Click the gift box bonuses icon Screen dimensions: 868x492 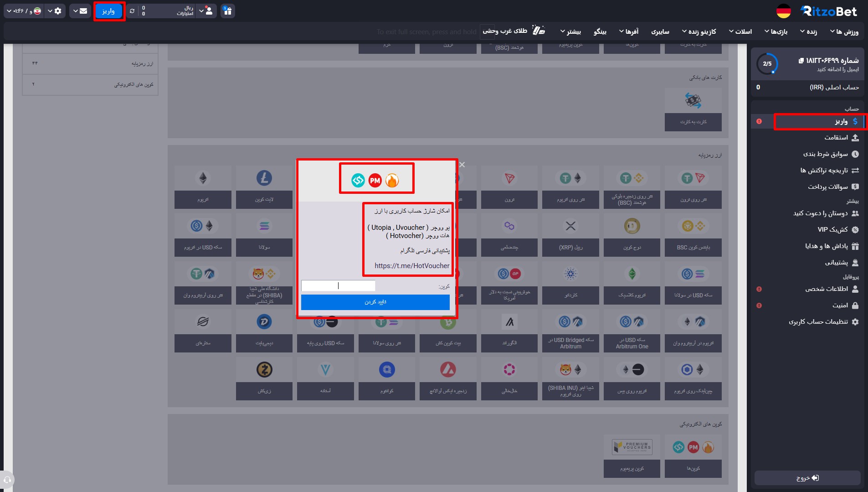tap(228, 11)
